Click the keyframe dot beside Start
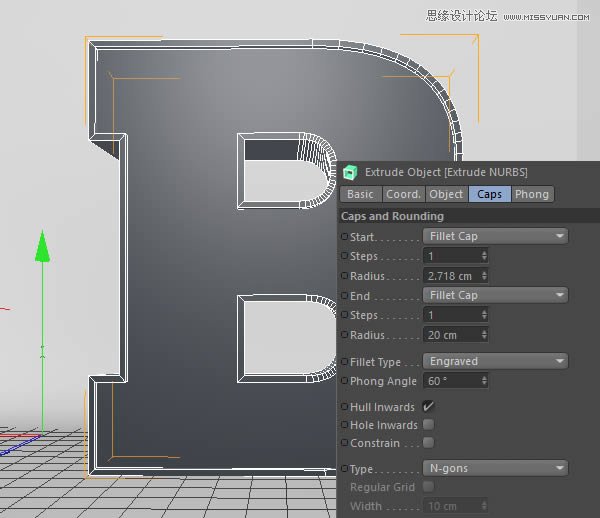Screen dimensions: 600x518 (345, 237)
